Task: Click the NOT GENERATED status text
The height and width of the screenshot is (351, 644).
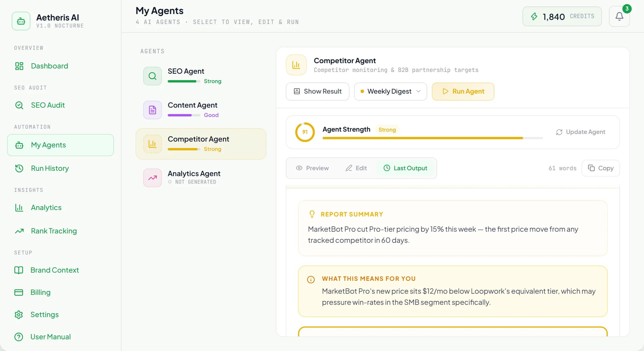Action: tap(196, 182)
